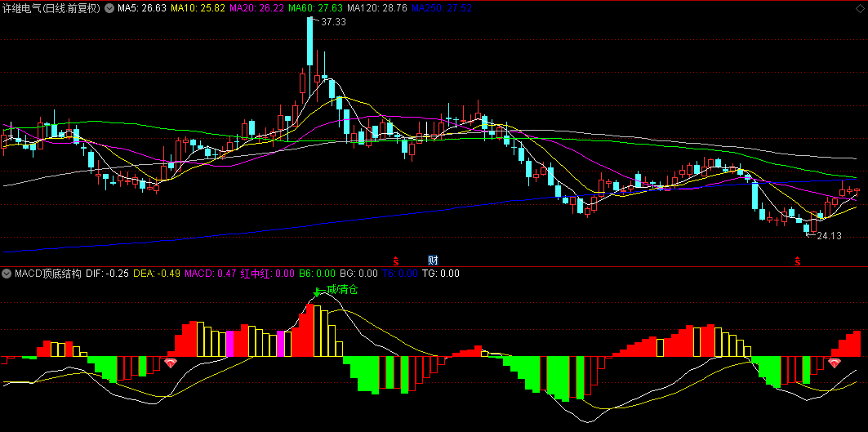This screenshot has height=432, width=868.
Task: Click the MA120: 28.76 legend value
Action: click(376, 8)
